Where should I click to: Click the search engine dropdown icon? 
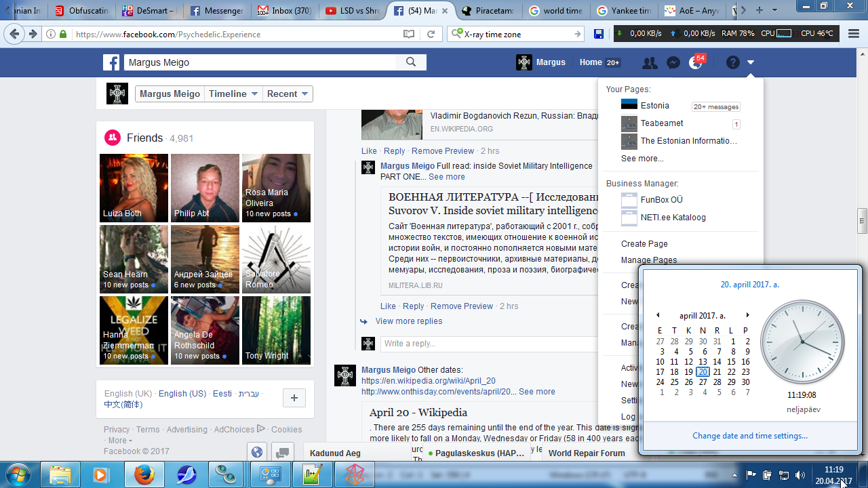coord(458,34)
